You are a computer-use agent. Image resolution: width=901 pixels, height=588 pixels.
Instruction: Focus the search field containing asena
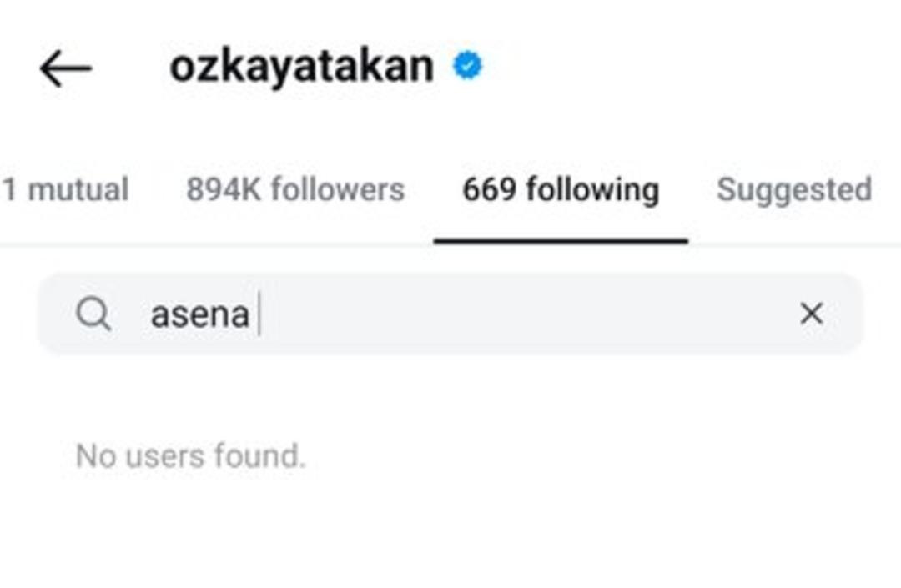[x=450, y=314]
